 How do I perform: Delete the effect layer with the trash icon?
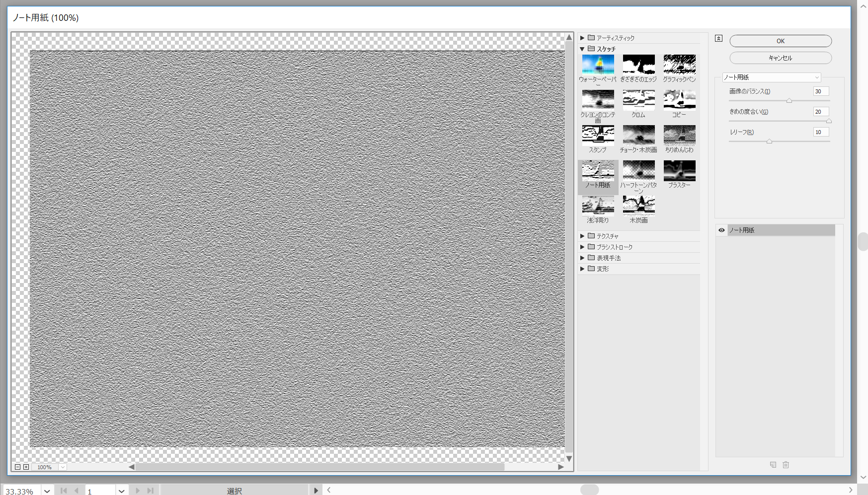click(x=786, y=465)
